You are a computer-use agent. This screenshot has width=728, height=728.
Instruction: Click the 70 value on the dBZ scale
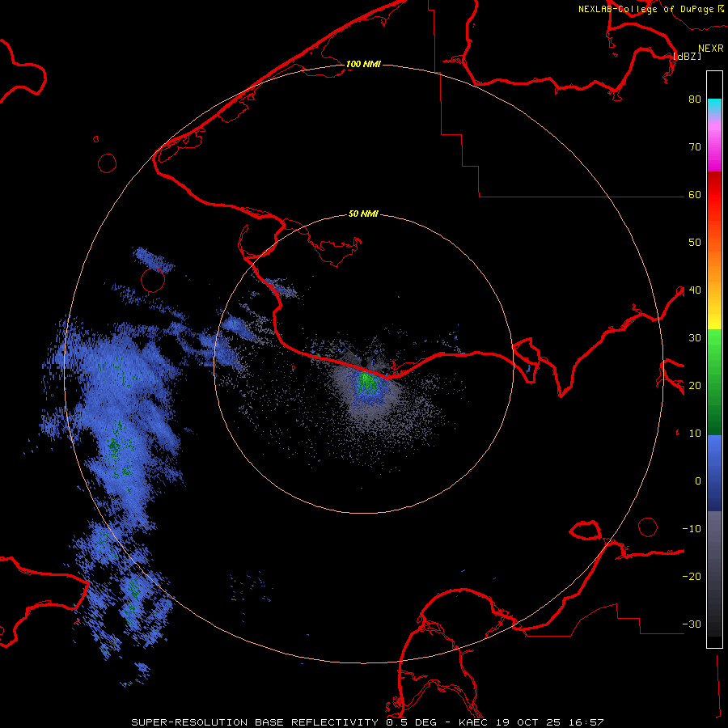click(695, 147)
